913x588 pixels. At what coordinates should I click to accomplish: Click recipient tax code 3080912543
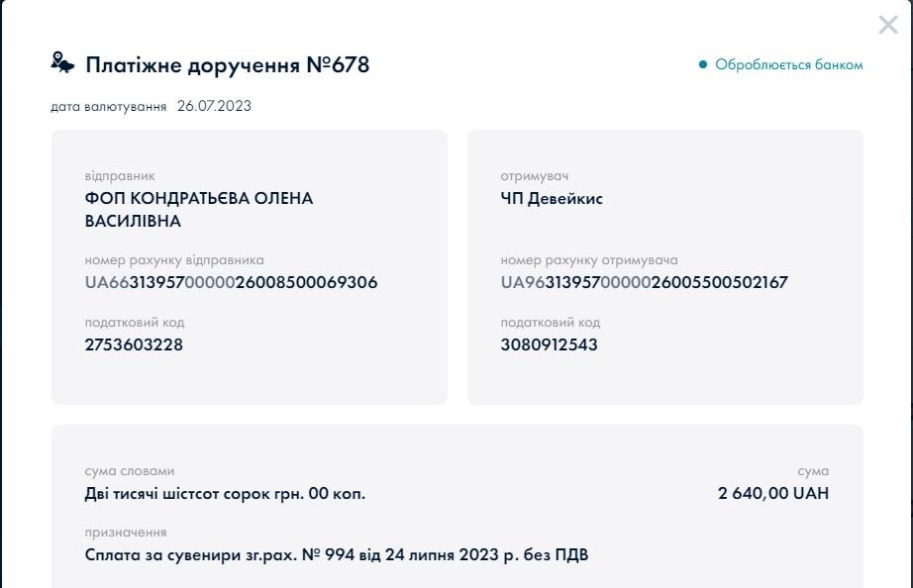(x=549, y=345)
